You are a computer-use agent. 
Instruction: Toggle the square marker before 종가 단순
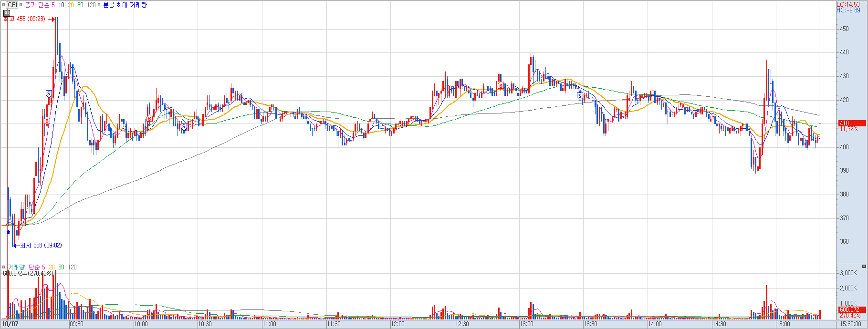21,5
